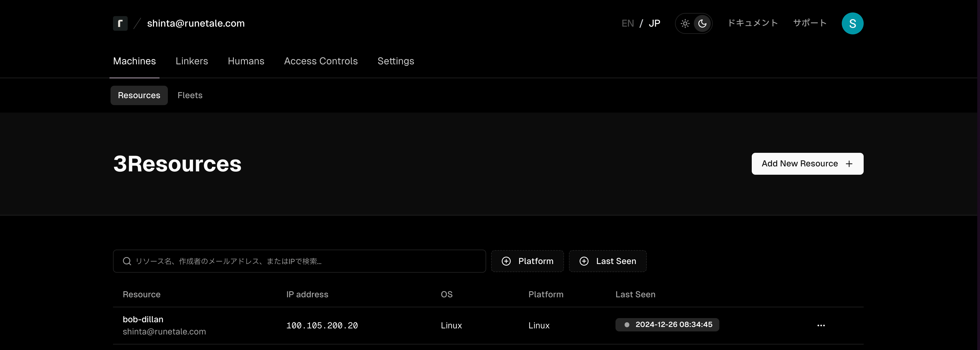This screenshot has width=980, height=350.
Task: Click the 3Resources heading
Action: point(177,164)
